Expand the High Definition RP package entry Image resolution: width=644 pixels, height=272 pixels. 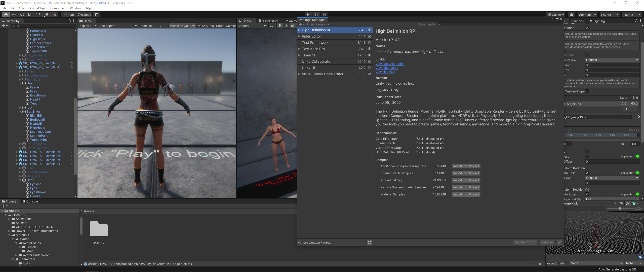[299, 30]
